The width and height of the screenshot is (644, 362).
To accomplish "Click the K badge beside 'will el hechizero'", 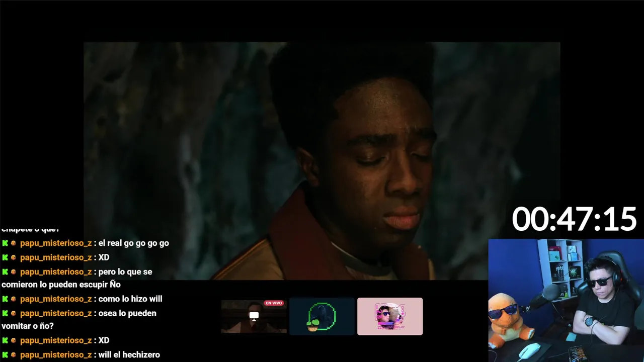I will (x=5, y=354).
